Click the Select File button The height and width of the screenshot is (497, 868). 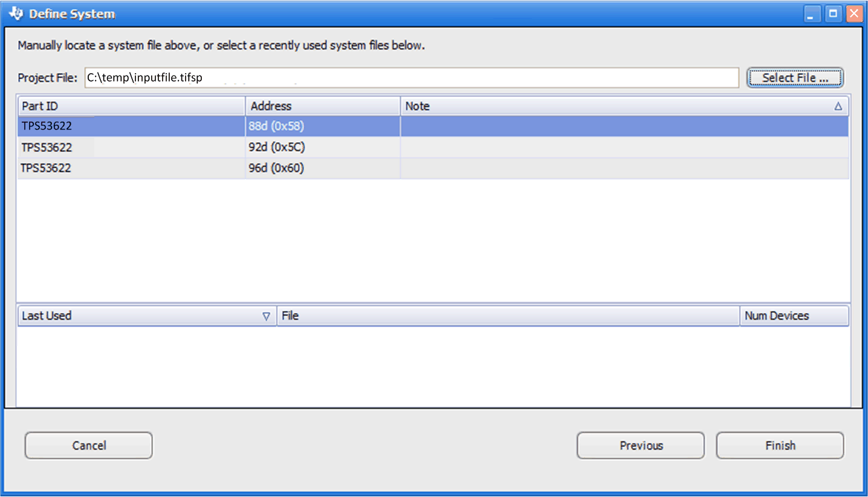795,77
